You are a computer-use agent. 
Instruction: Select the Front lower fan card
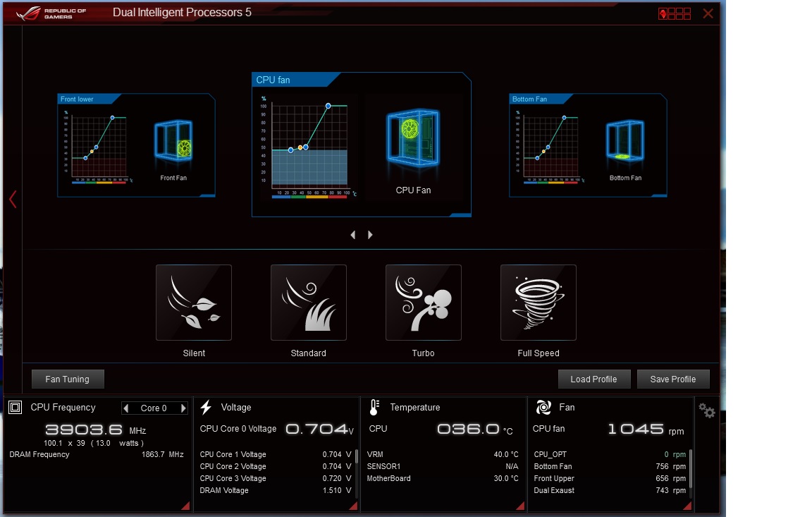(x=136, y=145)
